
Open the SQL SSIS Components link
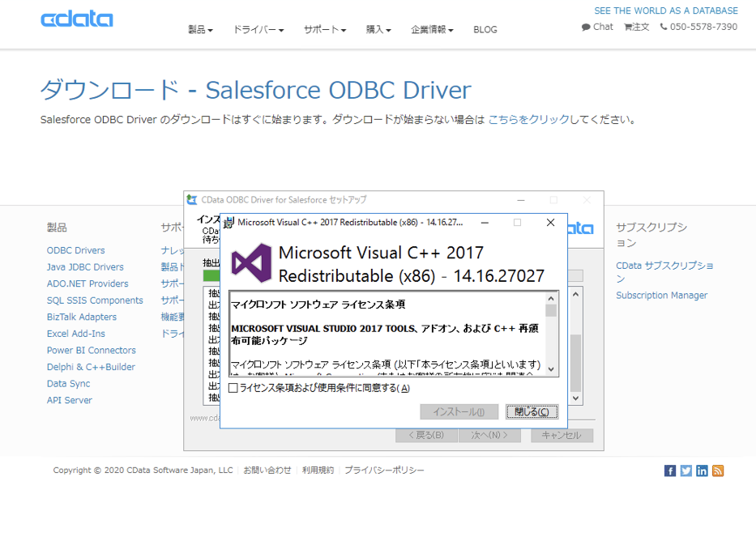point(95,300)
